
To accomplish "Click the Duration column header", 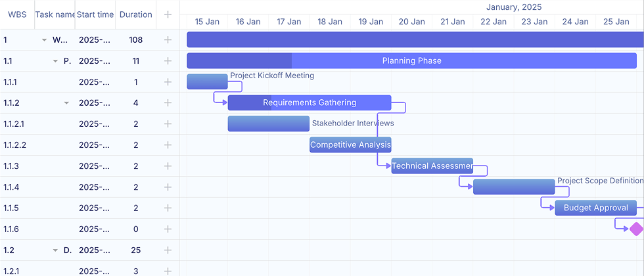I will pos(136,14).
